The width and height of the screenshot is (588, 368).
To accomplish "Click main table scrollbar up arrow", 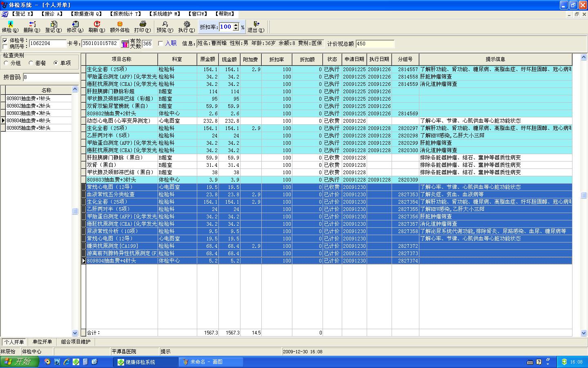I will (x=584, y=57).
